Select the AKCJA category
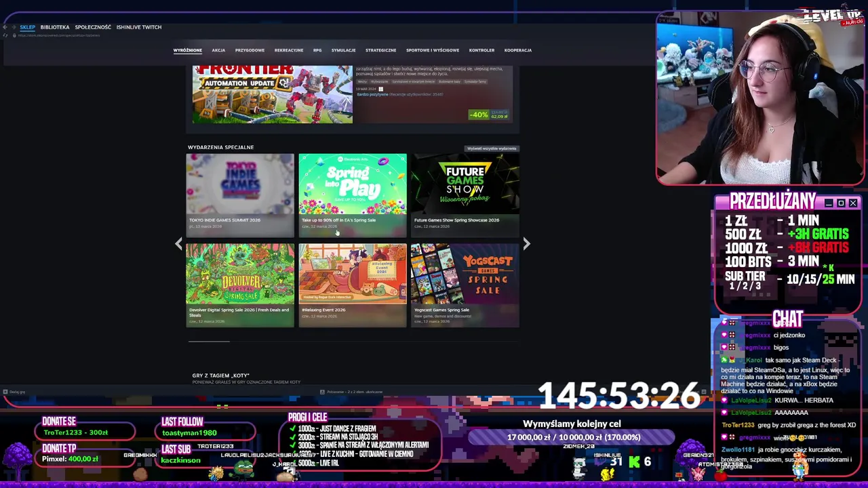Viewport: 868px width, 488px height. (218, 50)
